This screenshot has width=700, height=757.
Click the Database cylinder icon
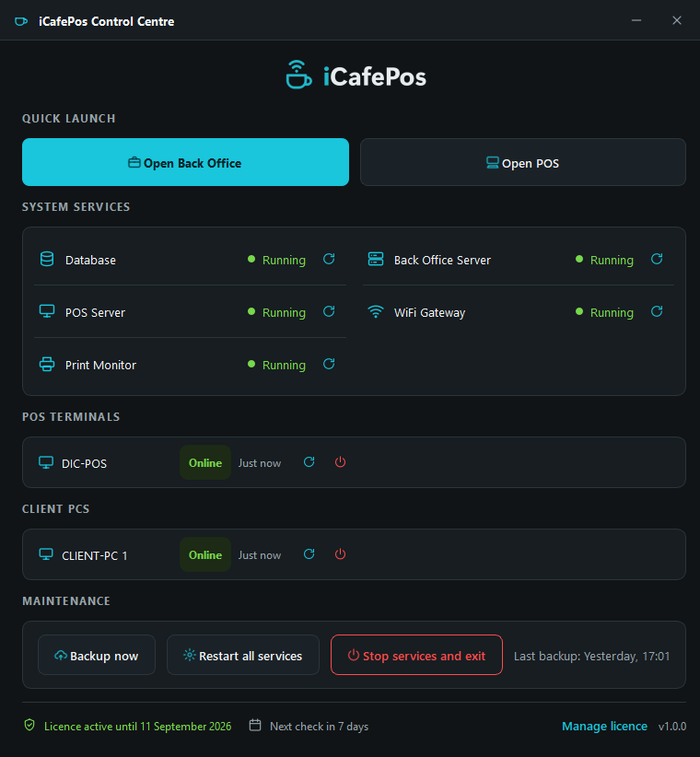pyautogui.click(x=47, y=260)
